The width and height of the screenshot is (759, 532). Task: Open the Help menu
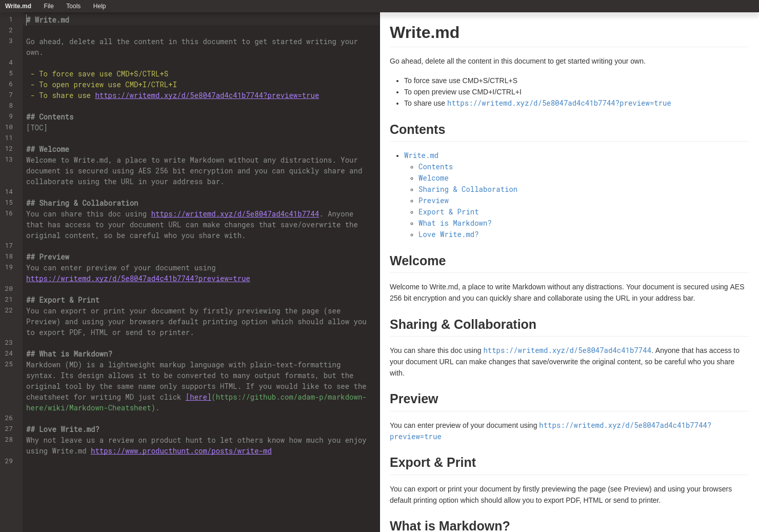point(99,6)
